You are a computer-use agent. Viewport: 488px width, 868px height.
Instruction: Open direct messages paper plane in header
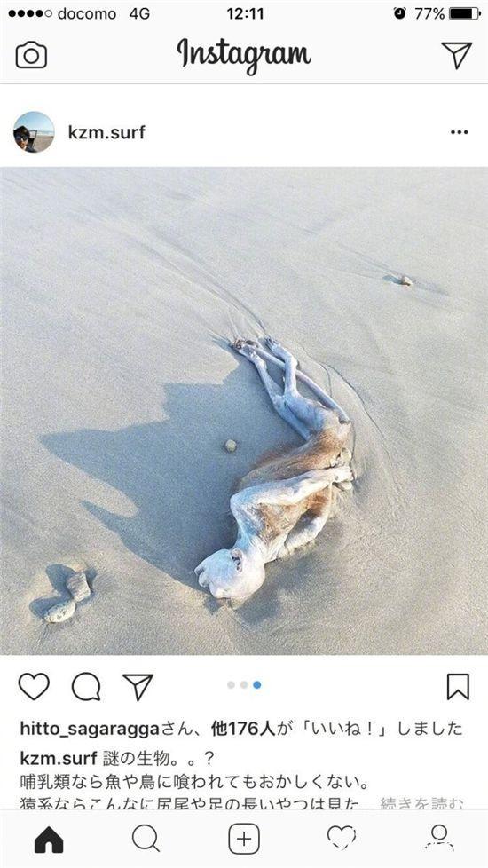[x=456, y=55]
